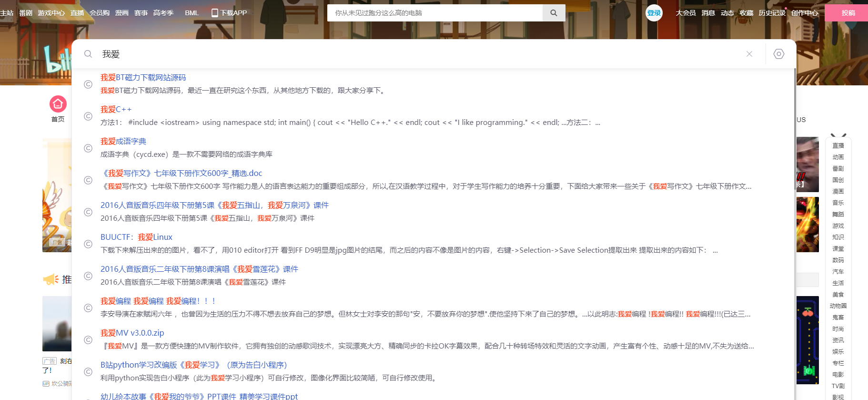Select 时尚 in right side category list

[x=838, y=328]
